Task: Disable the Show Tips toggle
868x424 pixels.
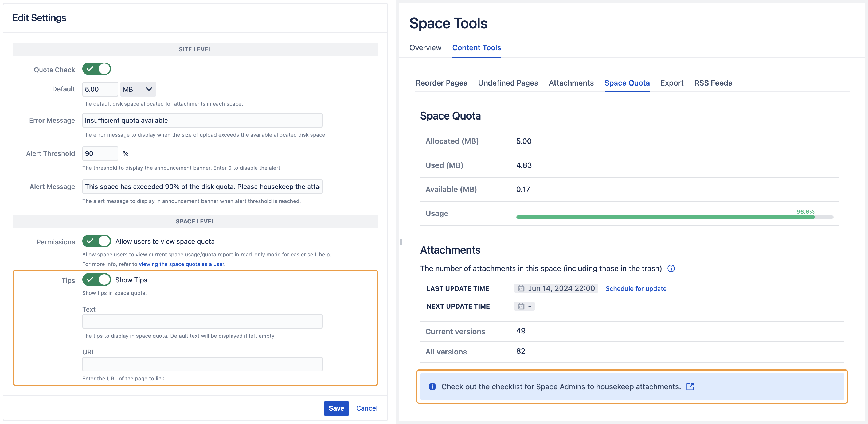Action: [x=96, y=280]
